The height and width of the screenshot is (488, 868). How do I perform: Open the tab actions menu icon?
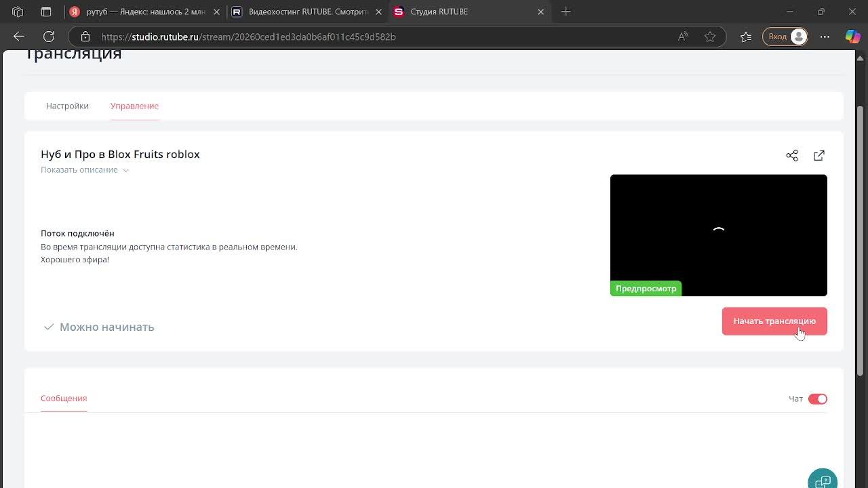(x=46, y=12)
